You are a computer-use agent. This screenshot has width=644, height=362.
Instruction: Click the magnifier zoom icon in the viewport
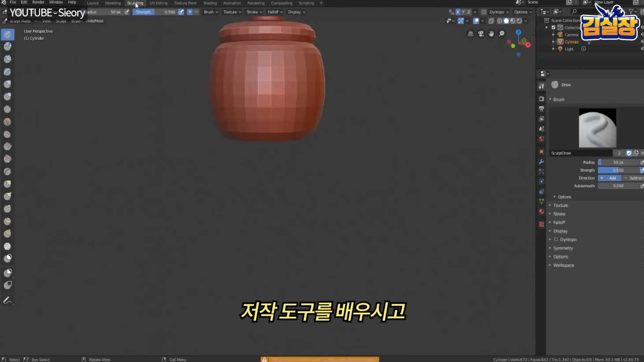pyautogui.click(x=501, y=34)
